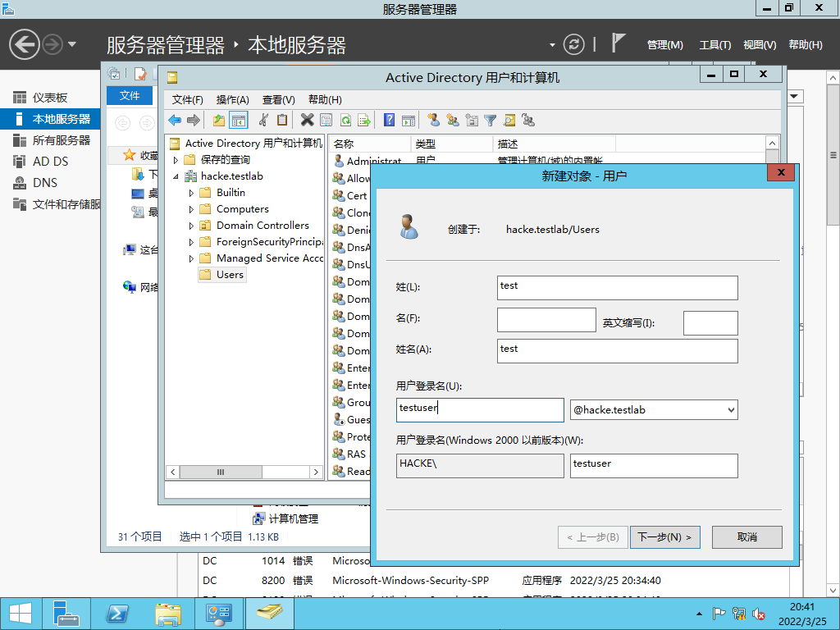This screenshot has width=840, height=630.
Task: Select AD DS in sidebar
Action: pyautogui.click(x=50, y=162)
